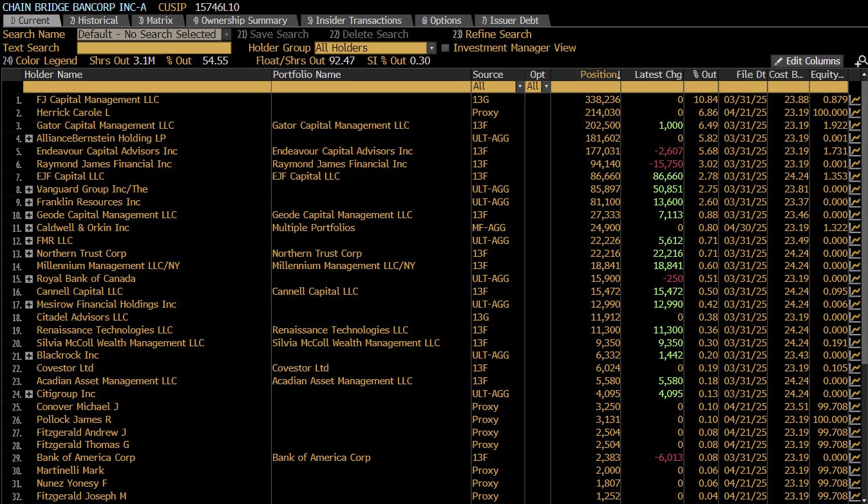The width and height of the screenshot is (868, 504).
Task: Expand Caldwell & Orkin Inc row
Action: (x=29, y=228)
